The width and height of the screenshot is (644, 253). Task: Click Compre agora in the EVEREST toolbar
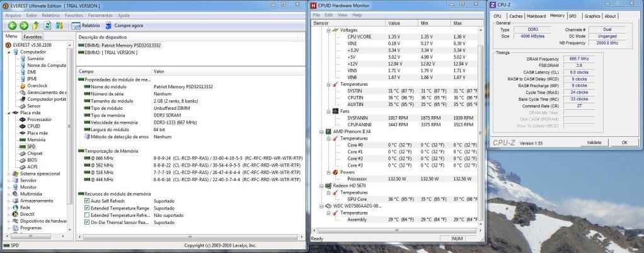(x=124, y=25)
